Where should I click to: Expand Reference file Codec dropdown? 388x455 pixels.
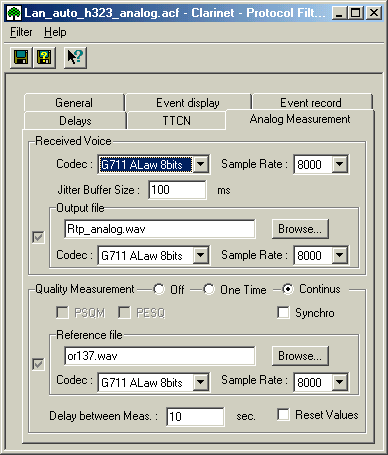[x=201, y=382]
